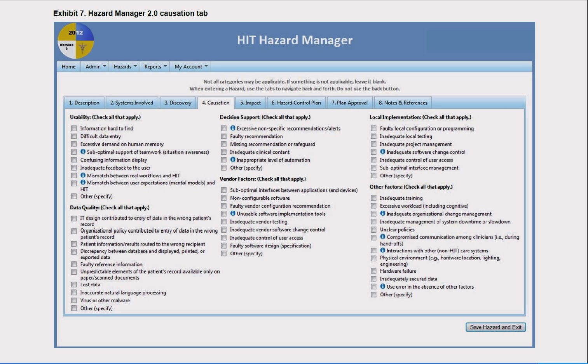Check Information hard to find

(x=74, y=128)
